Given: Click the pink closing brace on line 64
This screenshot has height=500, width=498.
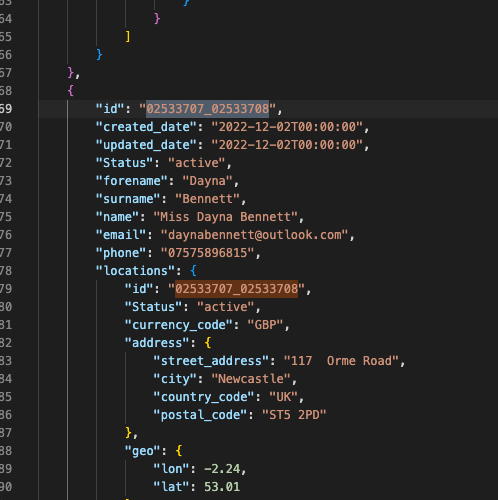Looking at the screenshot, I should (x=157, y=19).
